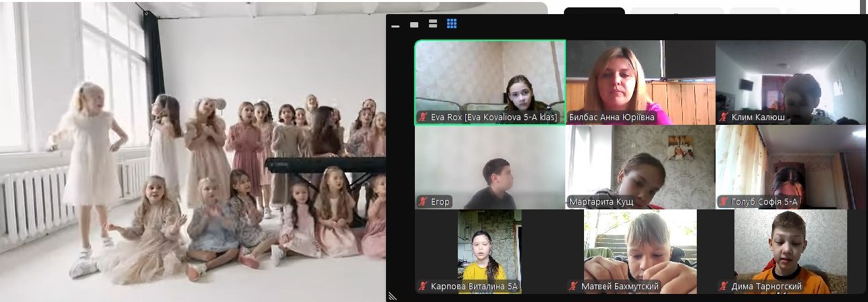This screenshot has height=302, width=868.
Task: Select Маргарита Кущ's video tile
Action: pyautogui.click(x=640, y=167)
